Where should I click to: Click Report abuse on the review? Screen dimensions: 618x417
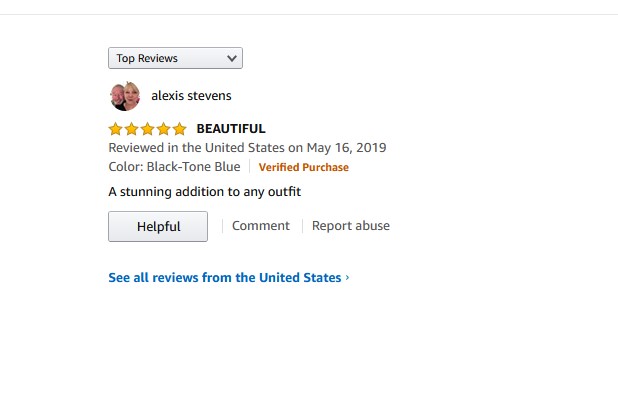pyautogui.click(x=351, y=226)
